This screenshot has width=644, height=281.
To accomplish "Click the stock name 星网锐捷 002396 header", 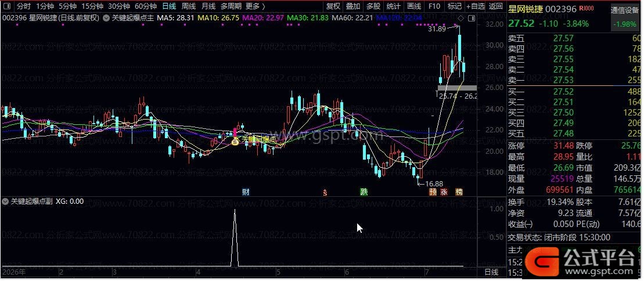I will pos(543,9).
